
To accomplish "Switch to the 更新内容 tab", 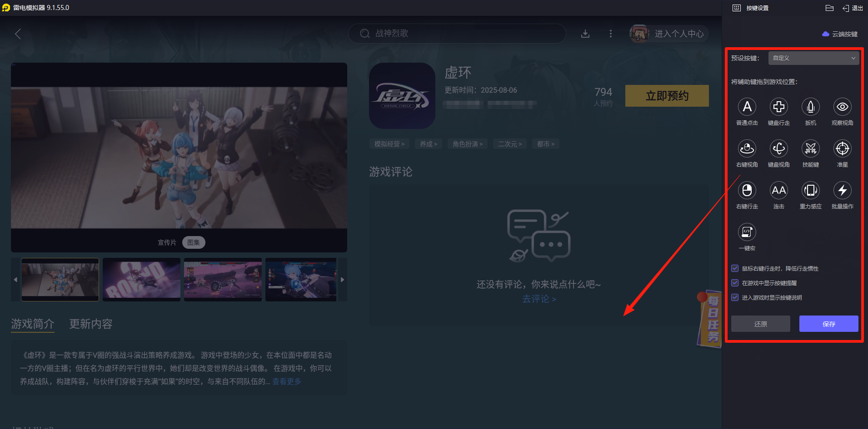I will tap(91, 324).
